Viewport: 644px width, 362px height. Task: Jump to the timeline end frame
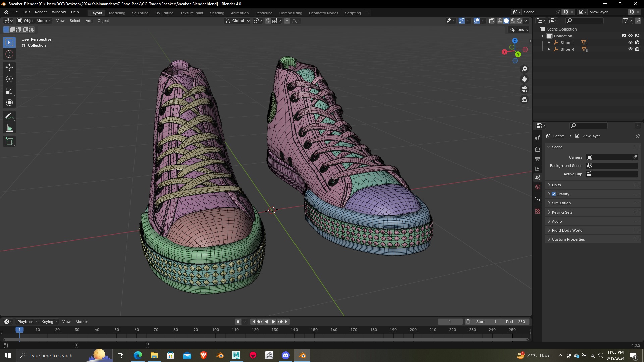point(287,322)
